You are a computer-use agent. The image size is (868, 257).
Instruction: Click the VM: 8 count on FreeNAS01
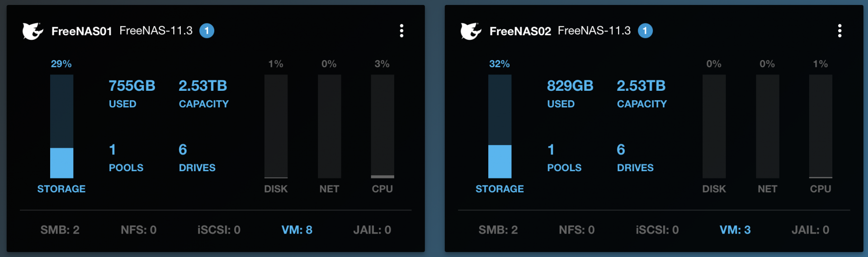297,230
